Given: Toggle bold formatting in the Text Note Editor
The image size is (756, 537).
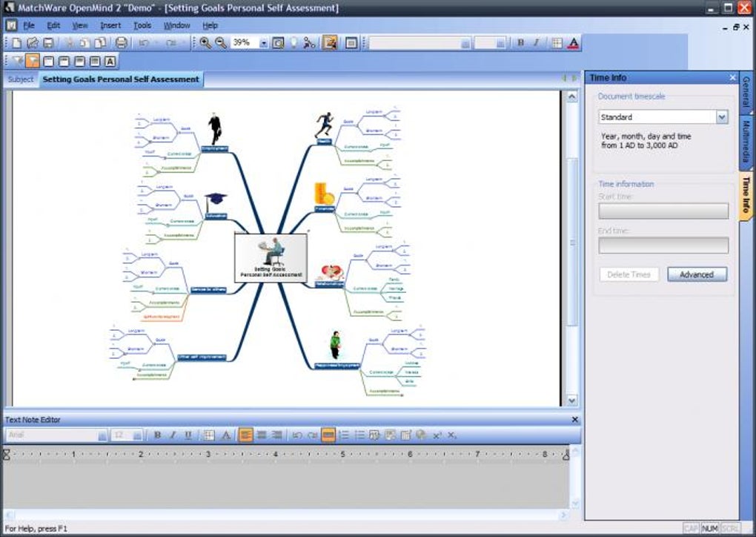Looking at the screenshot, I should [157, 435].
